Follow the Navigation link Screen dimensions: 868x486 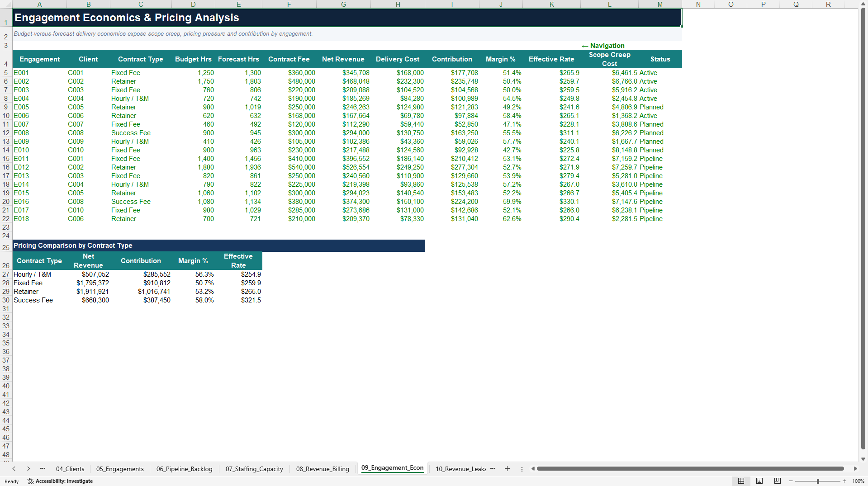[603, 46]
